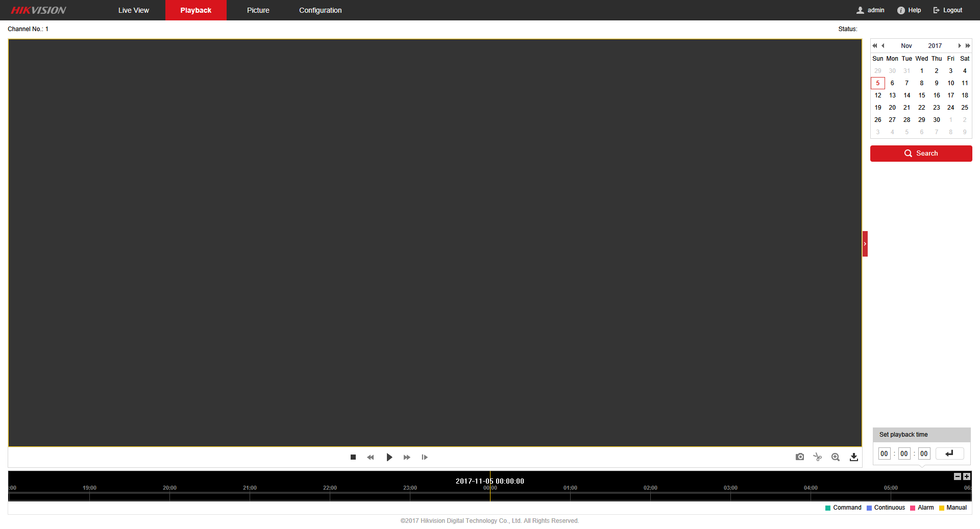Collapse the right calendar panel arrow

click(x=865, y=244)
